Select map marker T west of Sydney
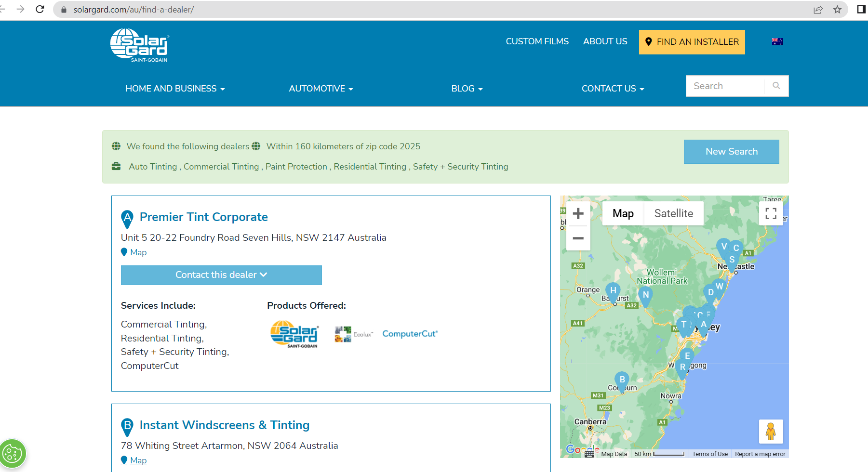Viewport: 868px width, 472px height. (683, 326)
